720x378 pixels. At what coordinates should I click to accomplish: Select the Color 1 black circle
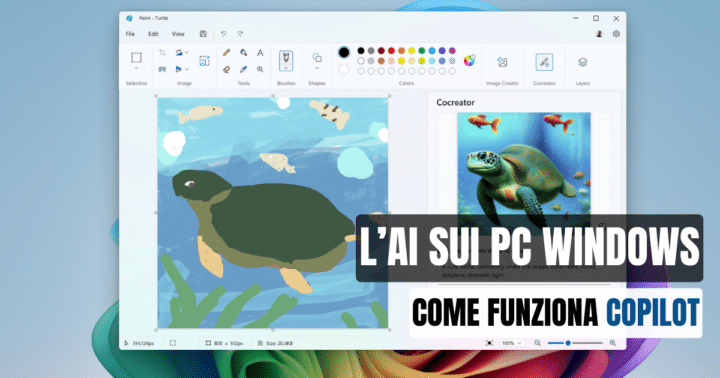point(343,52)
